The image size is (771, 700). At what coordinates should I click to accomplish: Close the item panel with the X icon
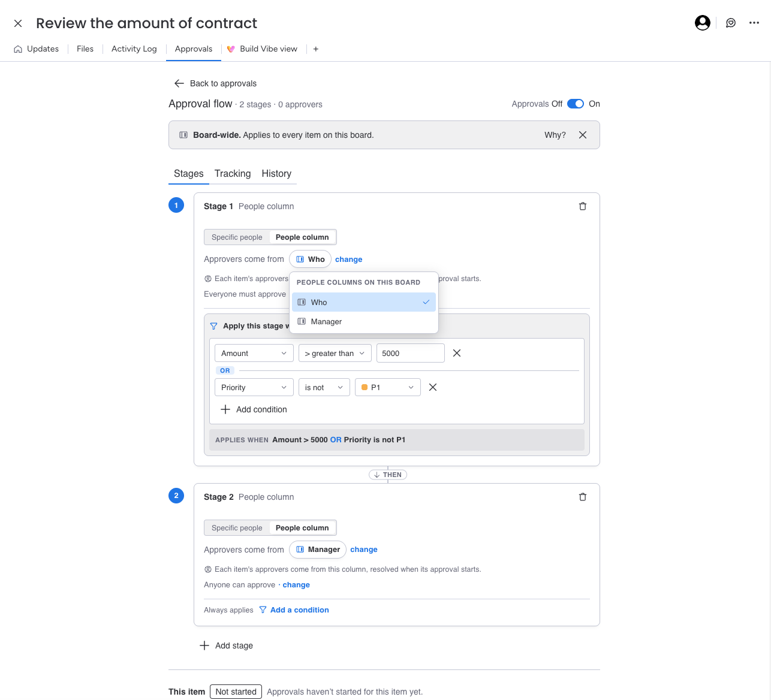pyautogui.click(x=18, y=23)
